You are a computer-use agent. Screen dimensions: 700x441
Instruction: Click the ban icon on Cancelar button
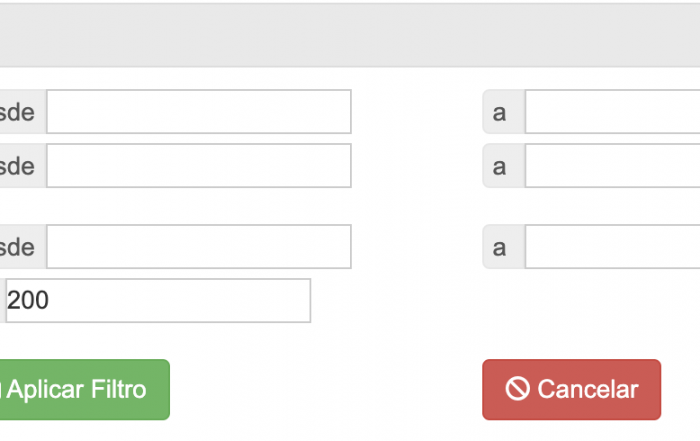517,389
